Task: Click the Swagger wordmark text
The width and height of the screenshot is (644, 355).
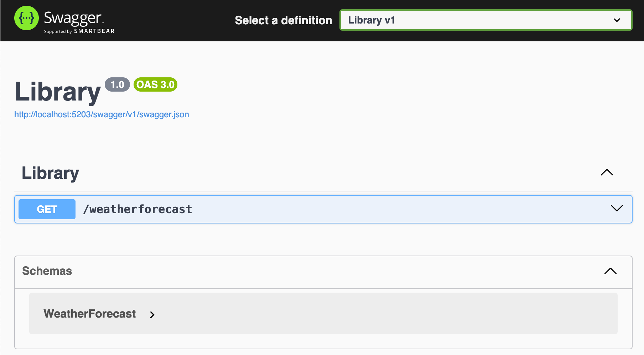Action: tap(73, 18)
